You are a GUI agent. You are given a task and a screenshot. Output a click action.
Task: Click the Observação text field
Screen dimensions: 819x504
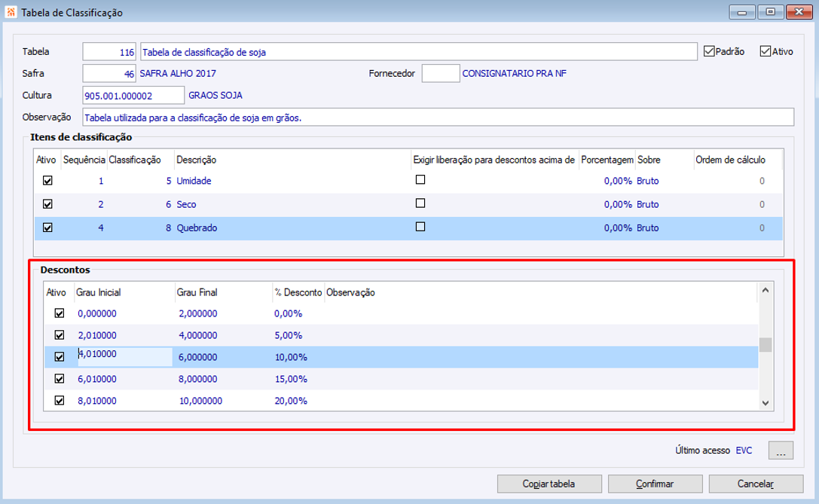pyautogui.click(x=439, y=118)
